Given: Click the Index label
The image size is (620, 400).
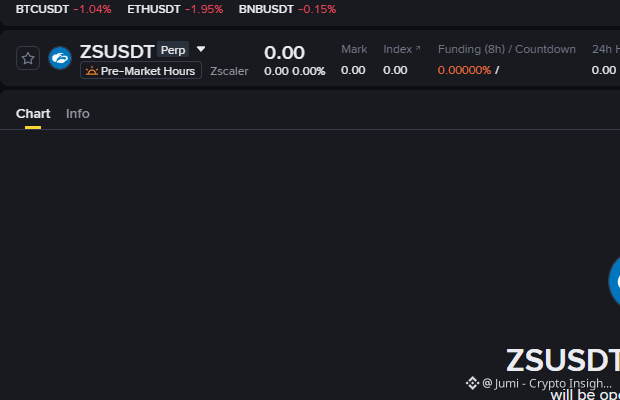Looking at the screenshot, I should click(397, 49).
